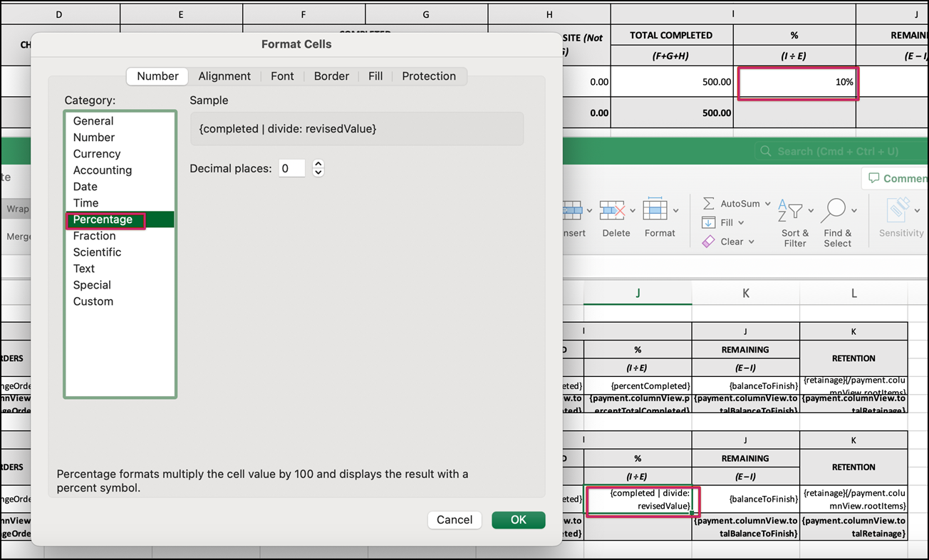
Task: Open the Border tab
Action: click(x=331, y=76)
